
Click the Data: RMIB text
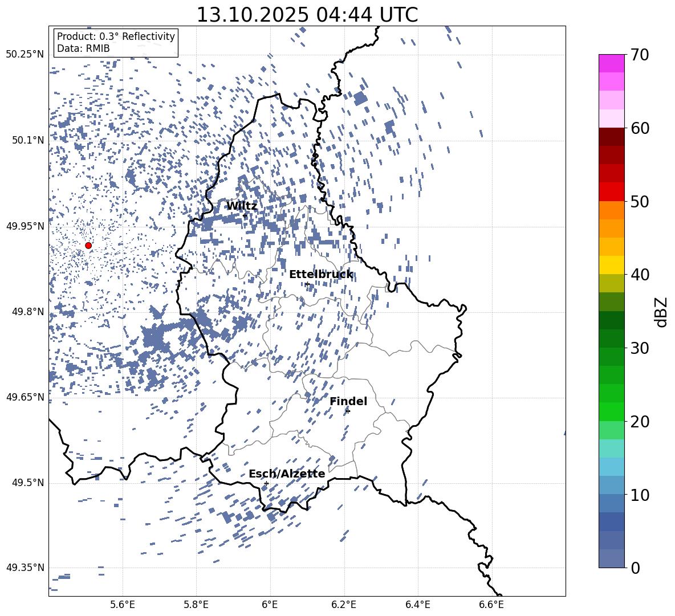point(83,48)
